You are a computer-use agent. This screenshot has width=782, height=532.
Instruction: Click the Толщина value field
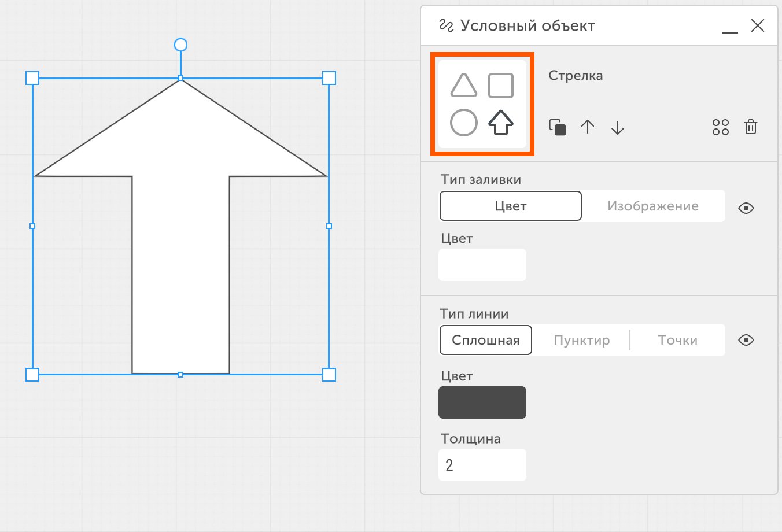point(482,465)
